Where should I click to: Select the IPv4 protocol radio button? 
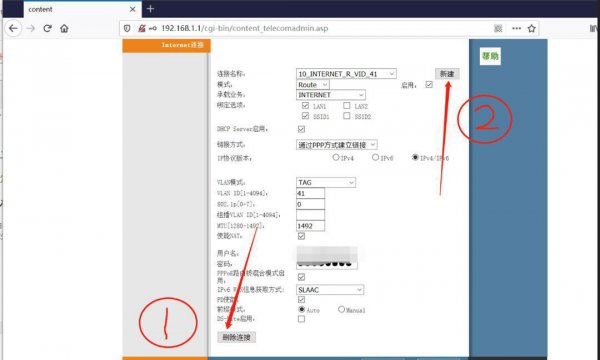tap(336, 157)
